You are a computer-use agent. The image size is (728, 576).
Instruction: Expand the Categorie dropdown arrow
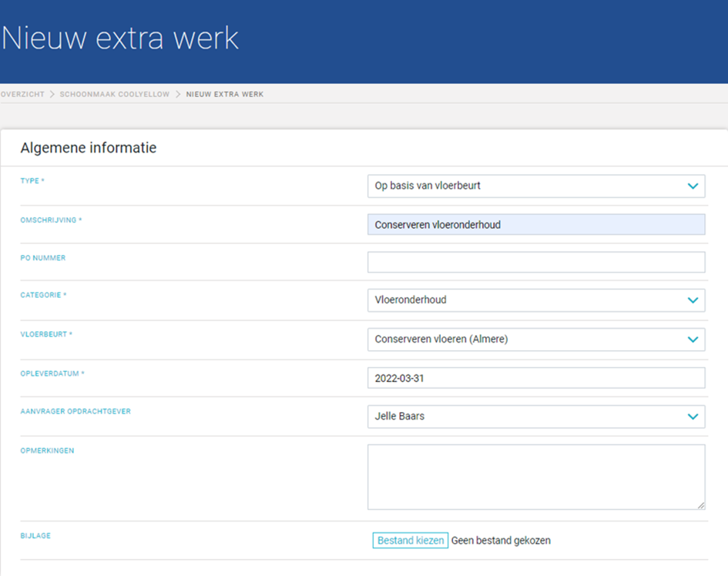[x=693, y=300]
